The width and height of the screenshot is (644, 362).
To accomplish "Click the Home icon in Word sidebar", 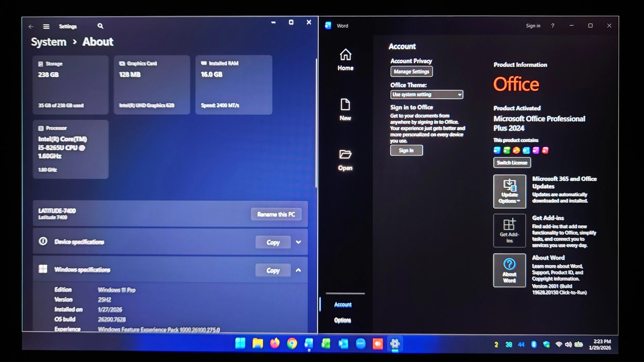I will coord(345,55).
